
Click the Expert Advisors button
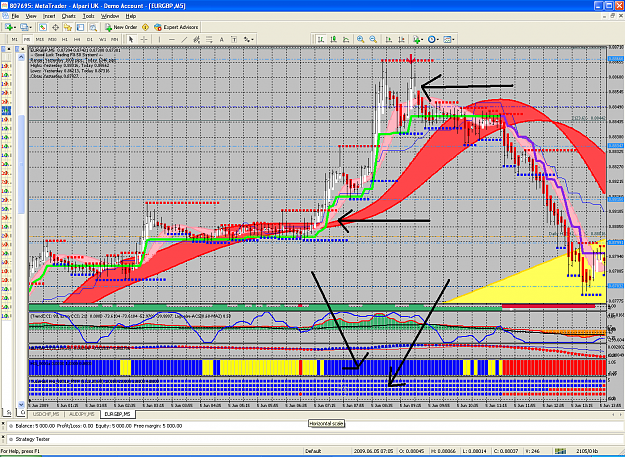[176, 27]
